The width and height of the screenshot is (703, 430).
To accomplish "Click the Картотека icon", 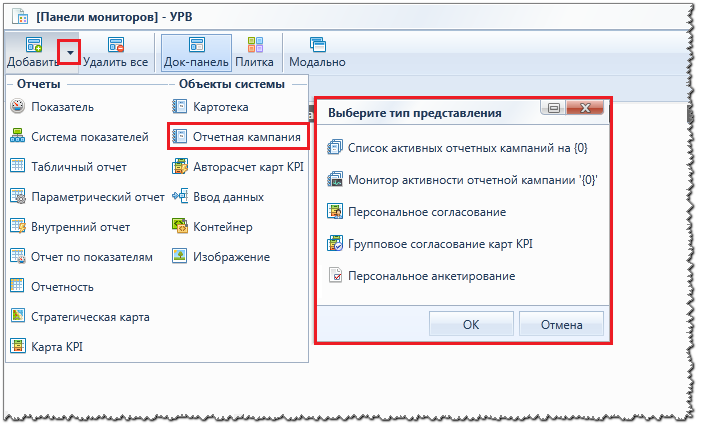I will click(x=179, y=106).
